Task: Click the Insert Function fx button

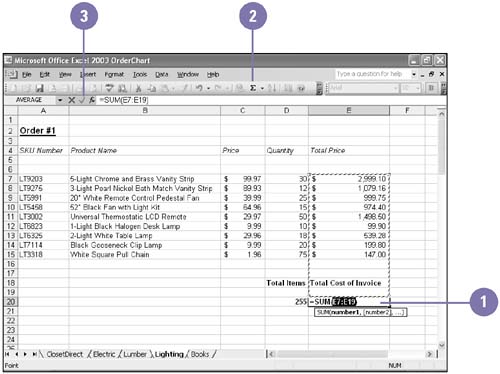Action: point(92,100)
